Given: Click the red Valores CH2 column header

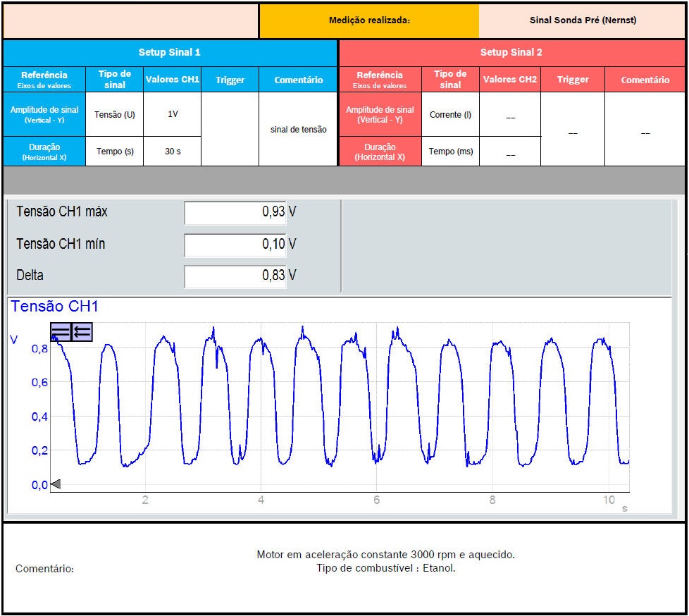Looking at the screenshot, I should pyautogui.click(x=509, y=80).
